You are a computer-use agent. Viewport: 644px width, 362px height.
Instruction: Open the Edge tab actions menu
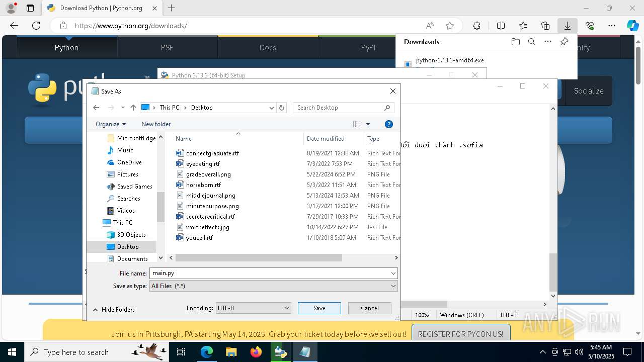coord(30,8)
